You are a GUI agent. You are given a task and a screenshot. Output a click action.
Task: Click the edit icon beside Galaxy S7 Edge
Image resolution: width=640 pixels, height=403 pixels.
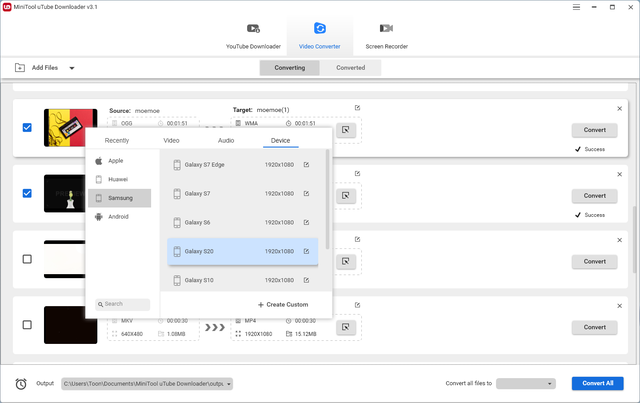pos(307,165)
